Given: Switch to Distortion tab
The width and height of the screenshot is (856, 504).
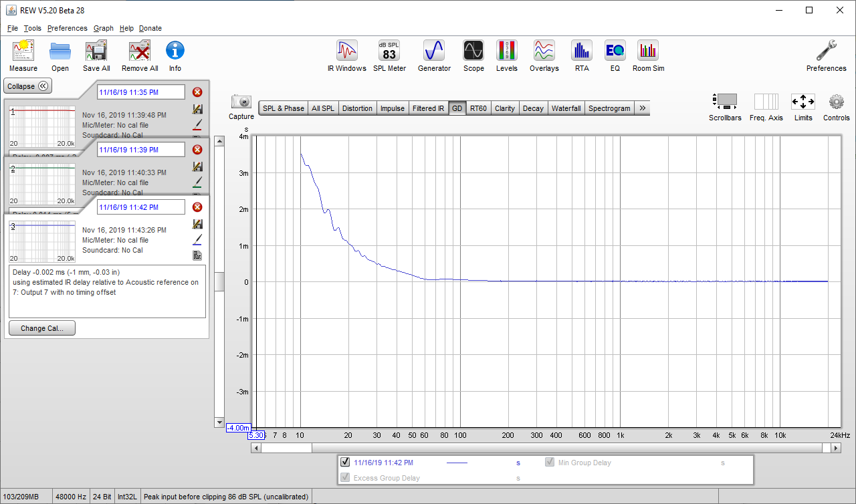Looking at the screenshot, I should pyautogui.click(x=357, y=108).
